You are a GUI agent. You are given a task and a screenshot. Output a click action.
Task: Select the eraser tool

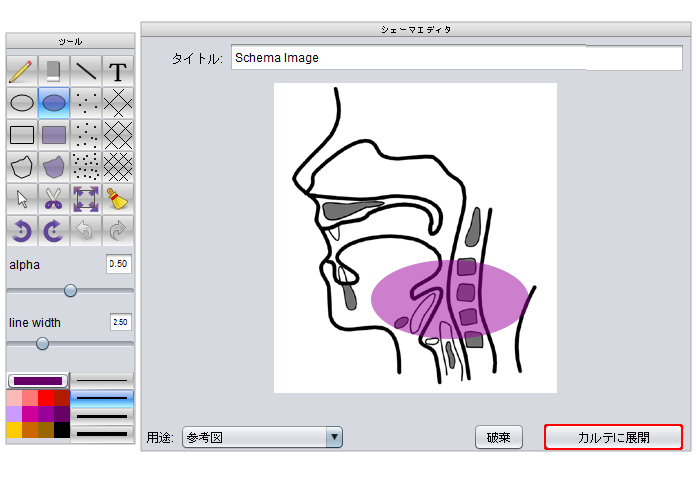(54, 71)
